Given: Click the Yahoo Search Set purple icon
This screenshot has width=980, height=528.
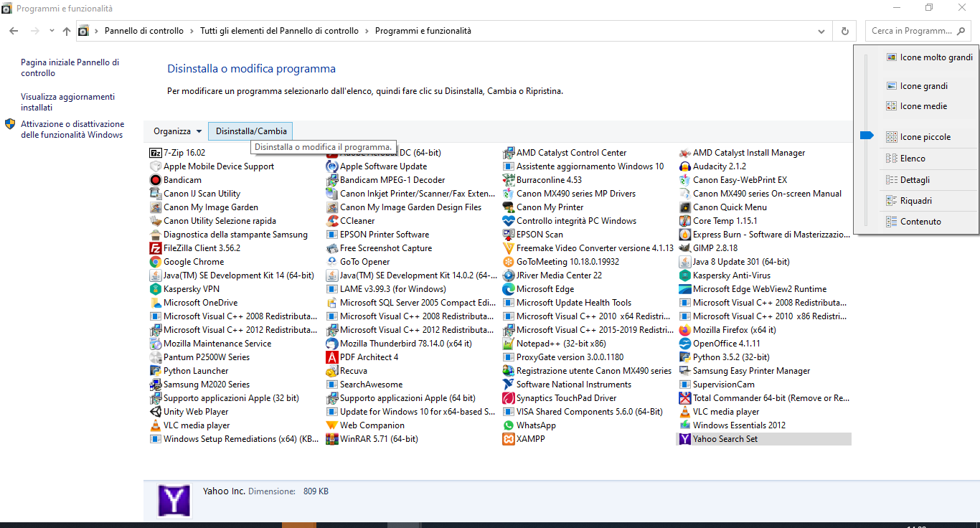Looking at the screenshot, I should [x=685, y=439].
